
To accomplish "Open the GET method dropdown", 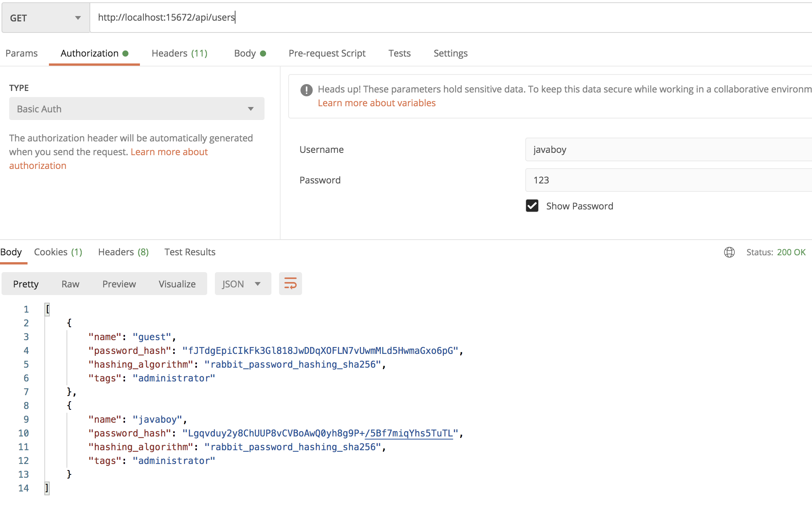I will point(45,18).
